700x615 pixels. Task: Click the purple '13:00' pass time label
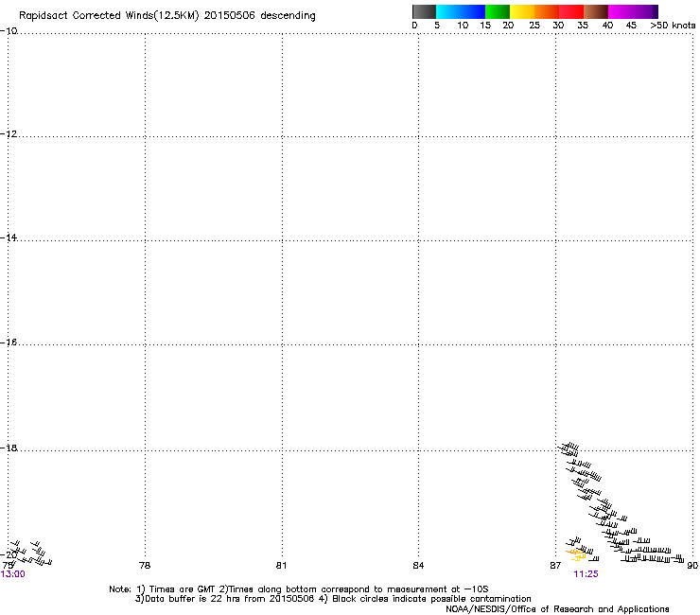pyautogui.click(x=13, y=574)
